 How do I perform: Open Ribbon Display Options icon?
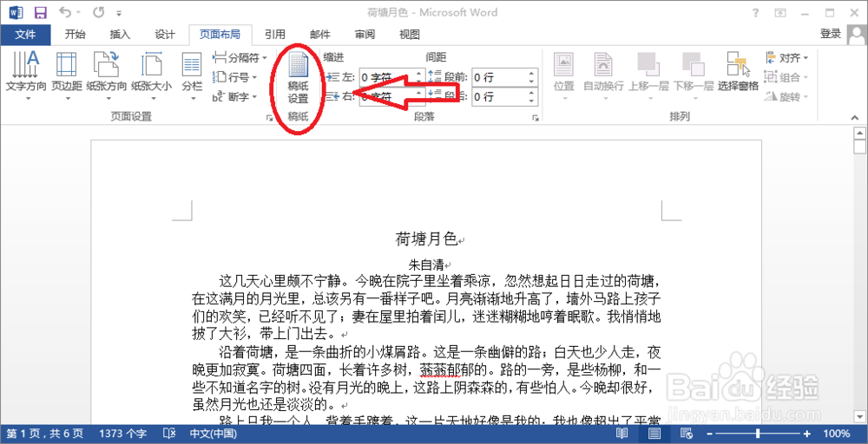(x=780, y=12)
